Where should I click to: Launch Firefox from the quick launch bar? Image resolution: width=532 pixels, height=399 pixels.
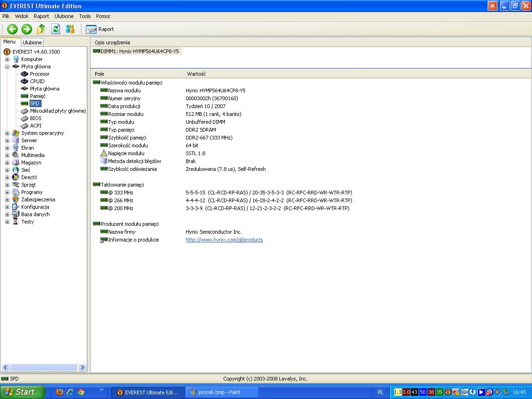[60, 392]
